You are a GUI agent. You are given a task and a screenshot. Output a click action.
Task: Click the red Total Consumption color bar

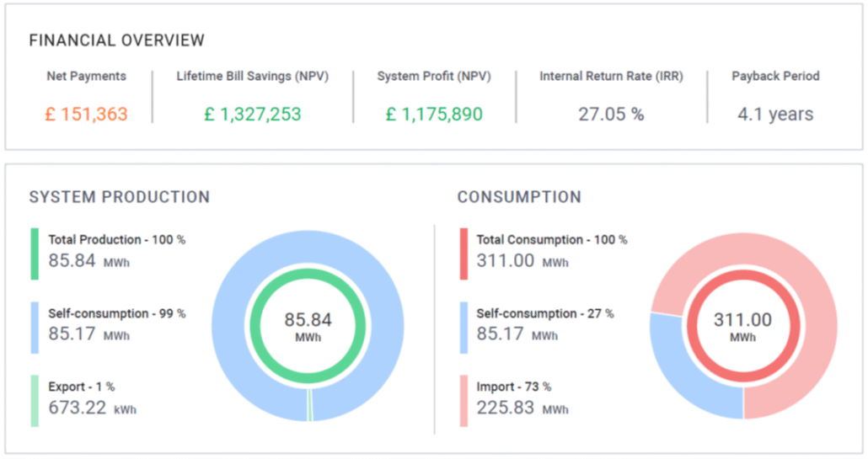click(x=463, y=254)
